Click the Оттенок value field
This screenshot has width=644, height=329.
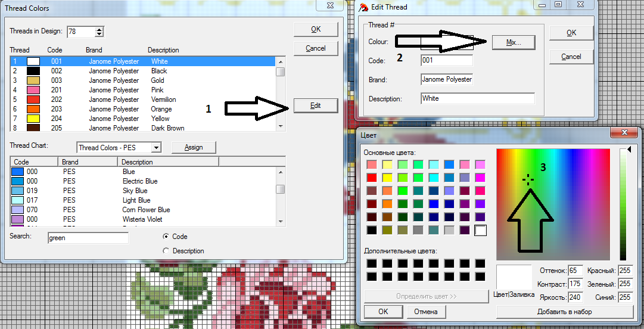click(x=575, y=271)
